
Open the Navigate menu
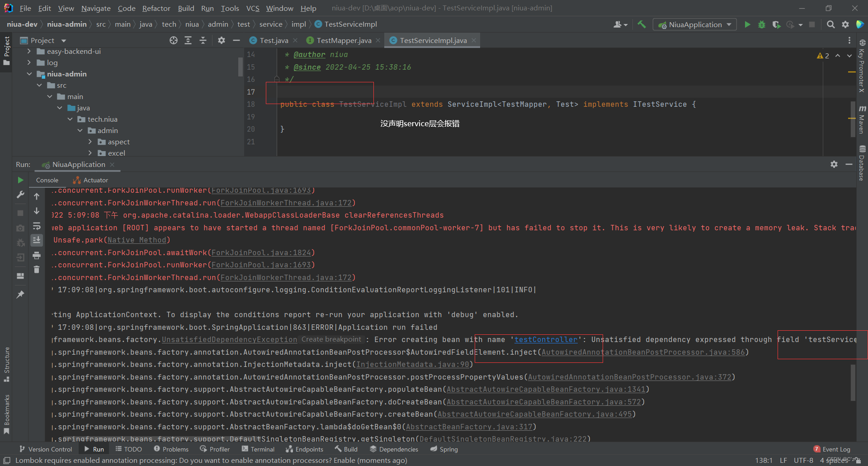pyautogui.click(x=96, y=8)
